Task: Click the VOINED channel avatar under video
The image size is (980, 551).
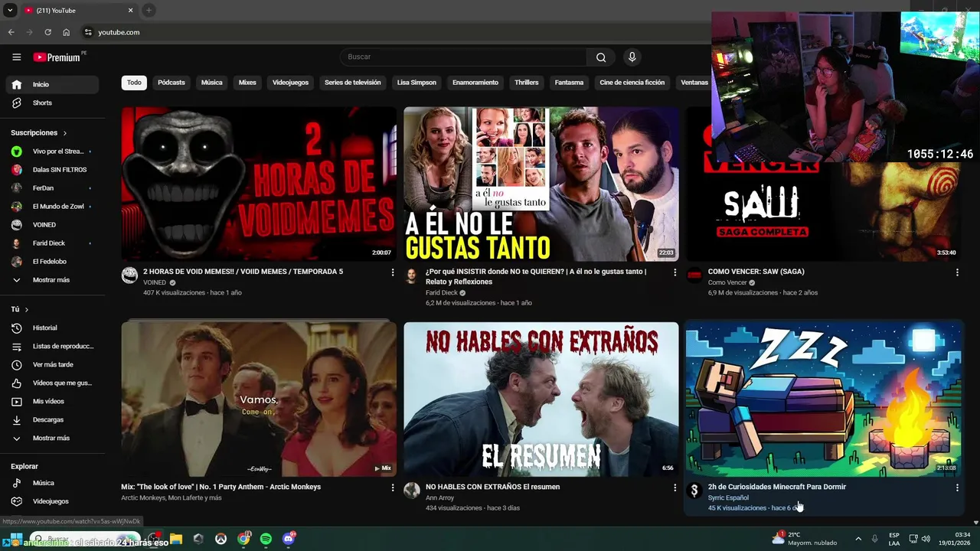Action: [129, 275]
